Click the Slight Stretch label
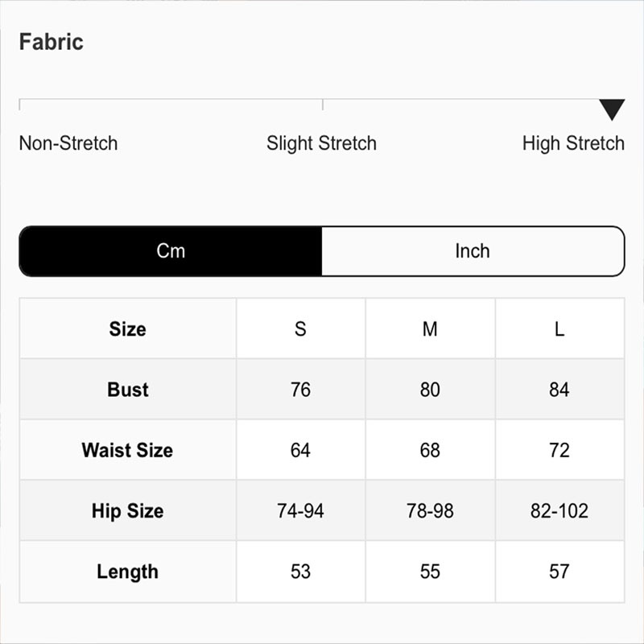 pos(321,144)
